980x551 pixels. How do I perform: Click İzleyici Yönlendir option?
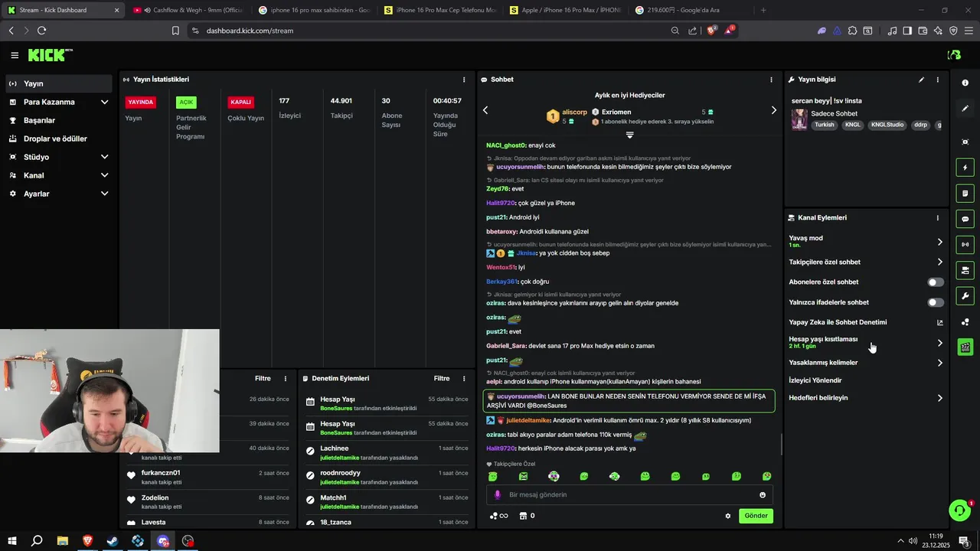tap(815, 380)
